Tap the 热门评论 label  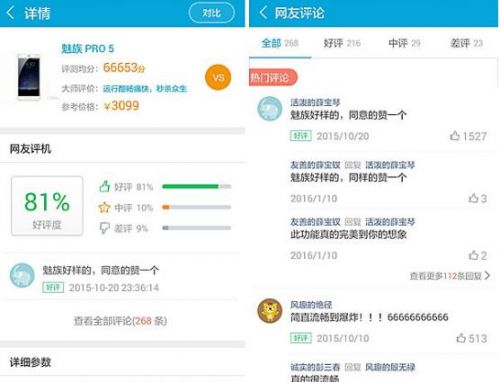point(273,78)
